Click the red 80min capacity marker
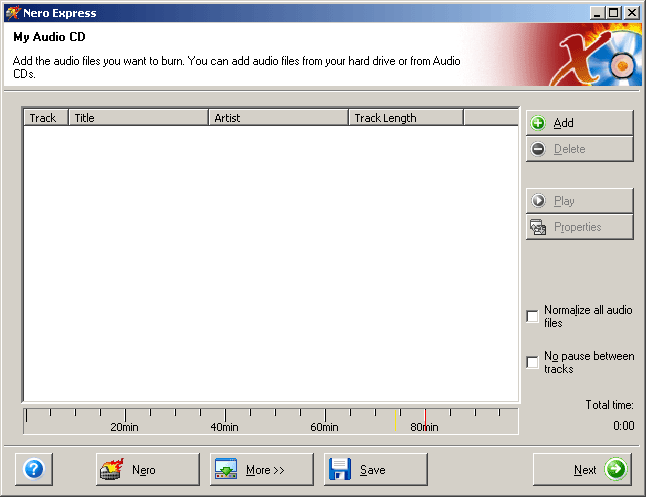The width and height of the screenshot is (646, 497). 425,420
